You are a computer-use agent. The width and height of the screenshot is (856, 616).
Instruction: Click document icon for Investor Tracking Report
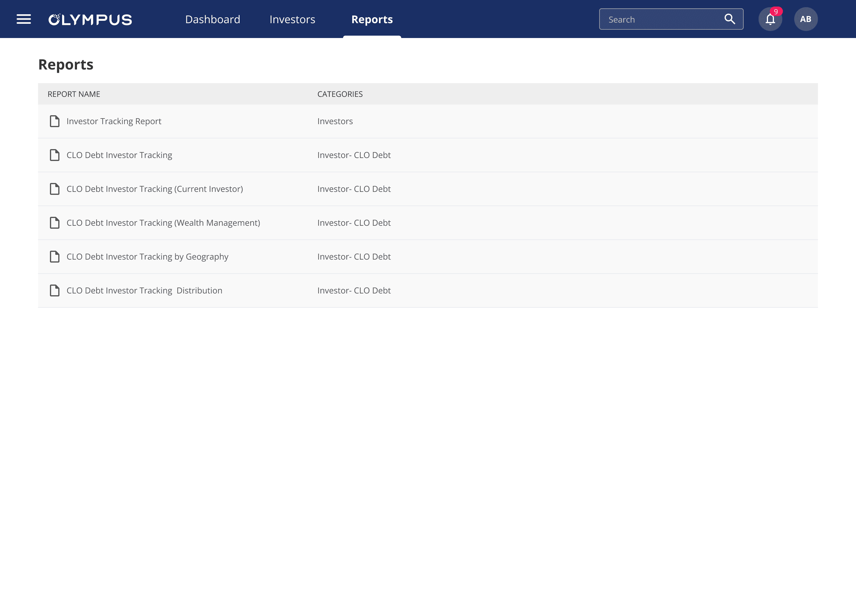click(55, 121)
